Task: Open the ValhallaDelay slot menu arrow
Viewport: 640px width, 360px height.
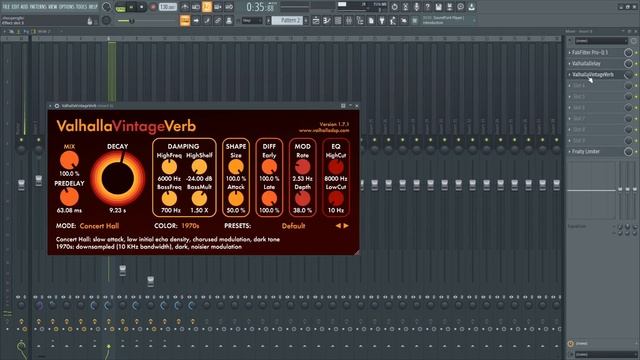Action: (570, 63)
